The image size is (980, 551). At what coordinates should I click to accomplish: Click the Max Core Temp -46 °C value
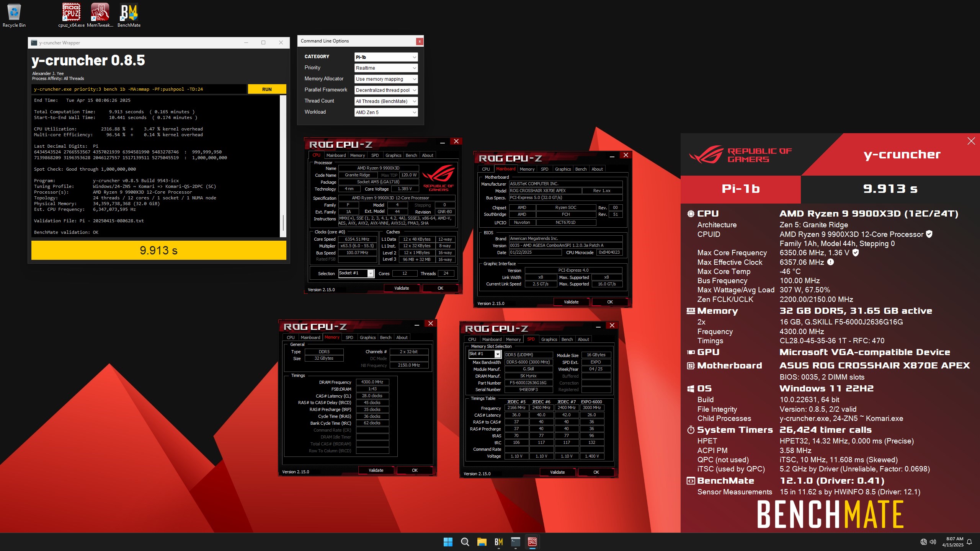click(790, 271)
